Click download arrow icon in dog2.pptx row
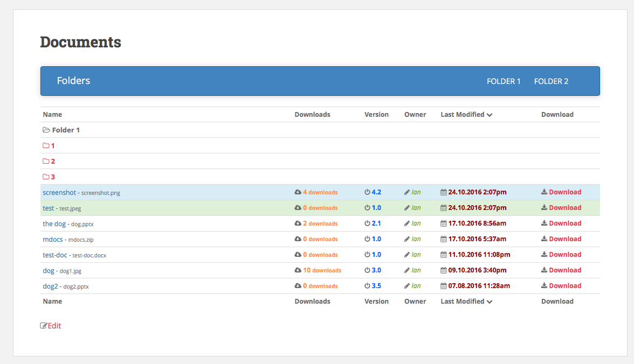This screenshot has width=634, height=364. pyautogui.click(x=545, y=285)
